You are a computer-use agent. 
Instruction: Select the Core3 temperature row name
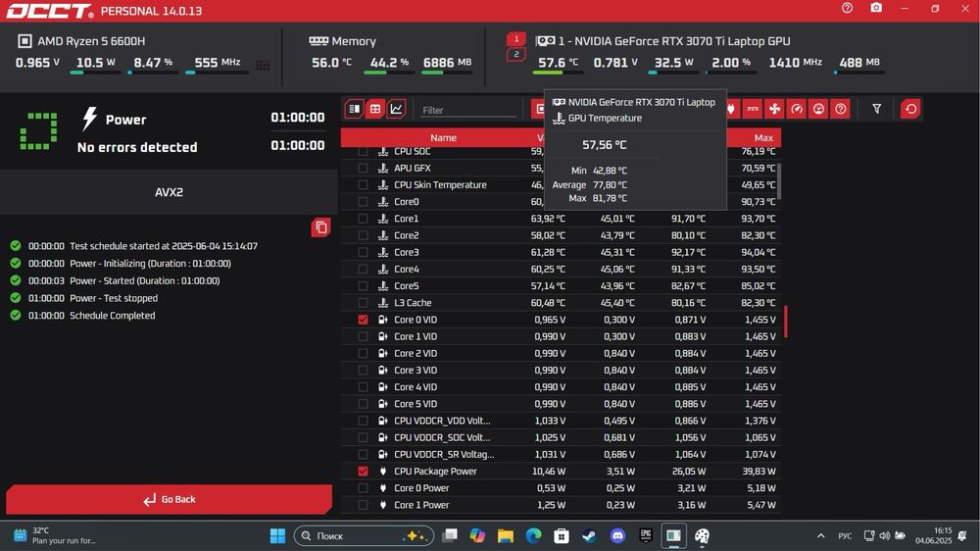(407, 252)
